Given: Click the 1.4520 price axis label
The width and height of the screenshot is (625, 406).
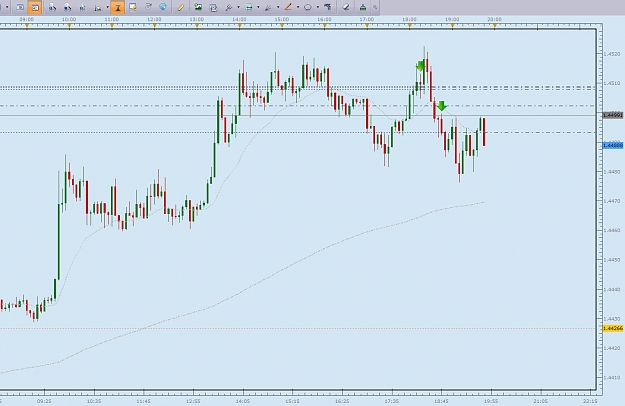Looking at the screenshot, I should click(612, 54).
